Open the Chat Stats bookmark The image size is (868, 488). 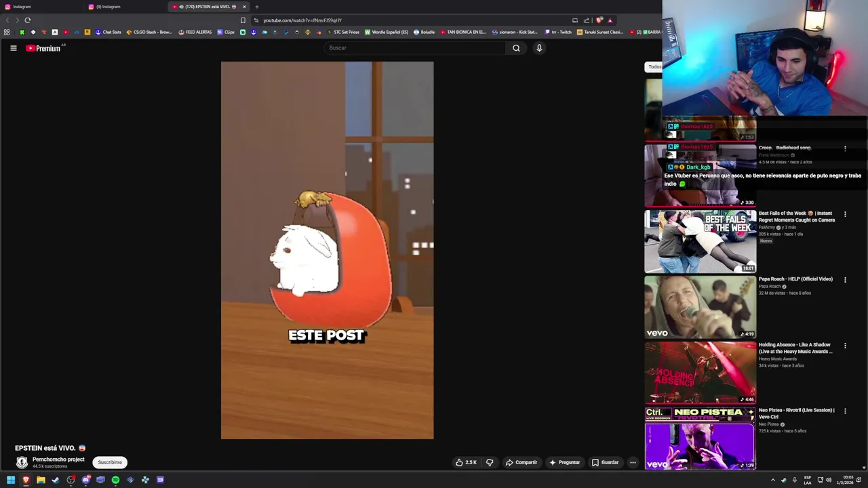click(x=108, y=32)
